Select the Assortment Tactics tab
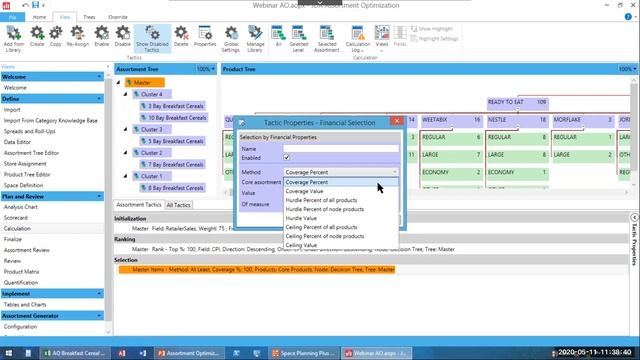This screenshot has height=360, width=640. tap(139, 205)
